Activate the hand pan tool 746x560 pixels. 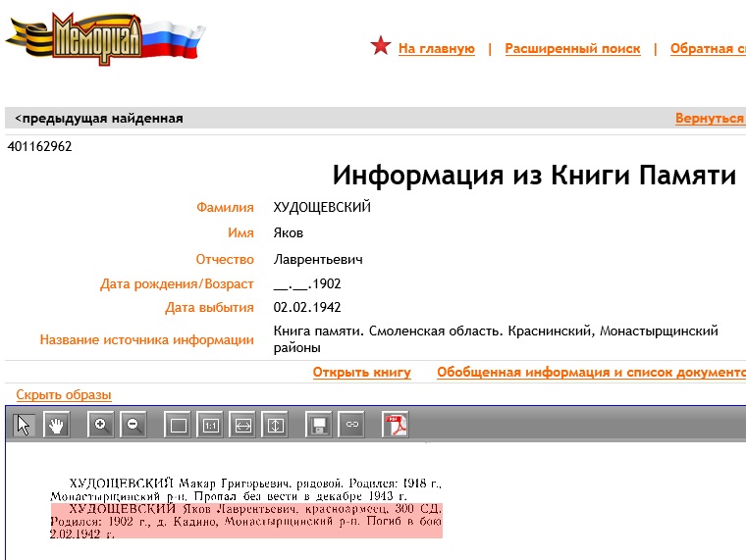point(56,425)
